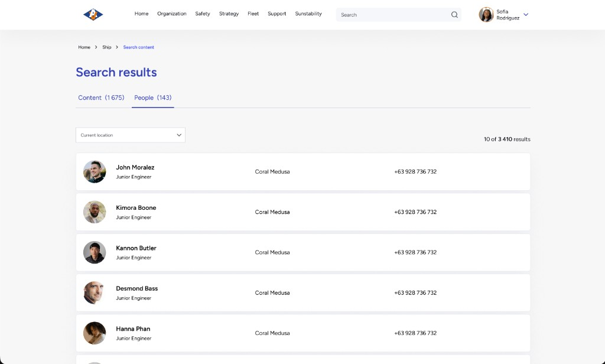Image resolution: width=605 pixels, height=364 pixels.
Task: Click Coral Medusa in Desmond Bass row
Action: pos(272,292)
